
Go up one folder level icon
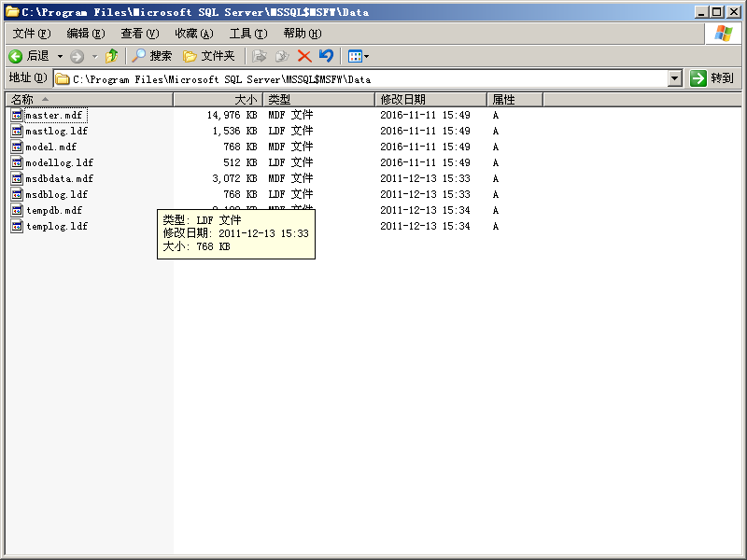pyautogui.click(x=111, y=56)
